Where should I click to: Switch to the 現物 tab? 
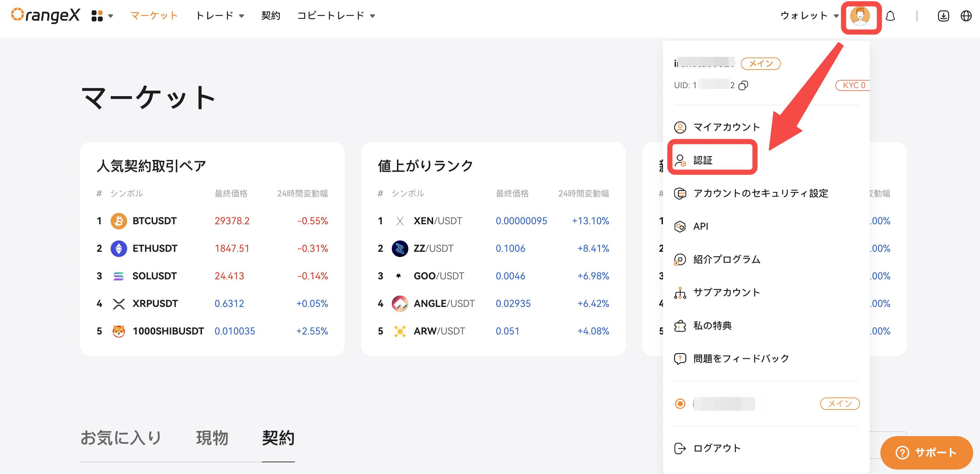click(x=212, y=438)
